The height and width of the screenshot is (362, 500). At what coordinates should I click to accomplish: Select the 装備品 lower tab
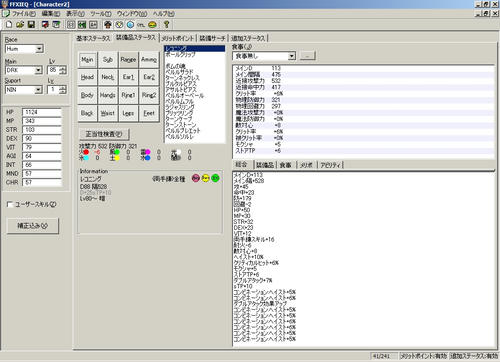265,165
